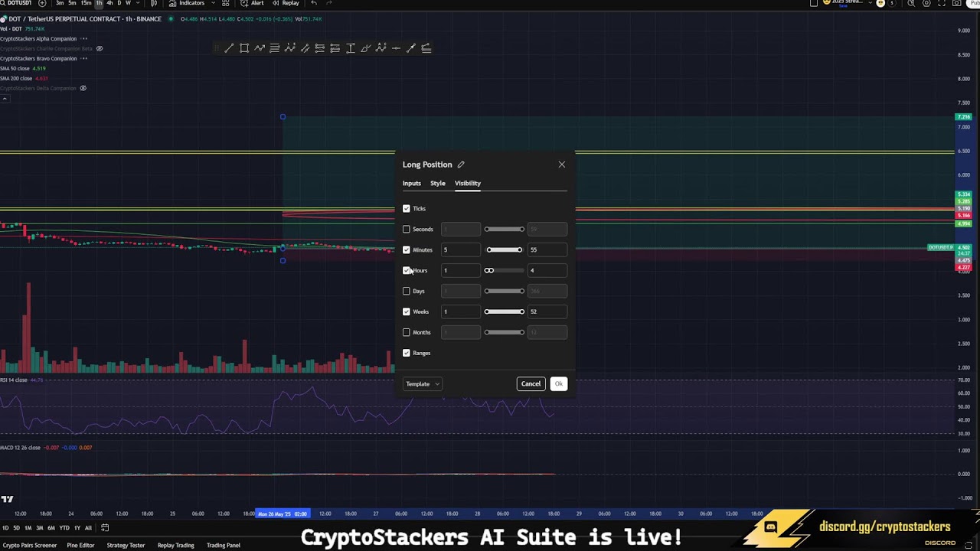Image resolution: width=980 pixels, height=551 pixels.
Task: Click the drawing toolbar drag handle
Action: point(217,48)
